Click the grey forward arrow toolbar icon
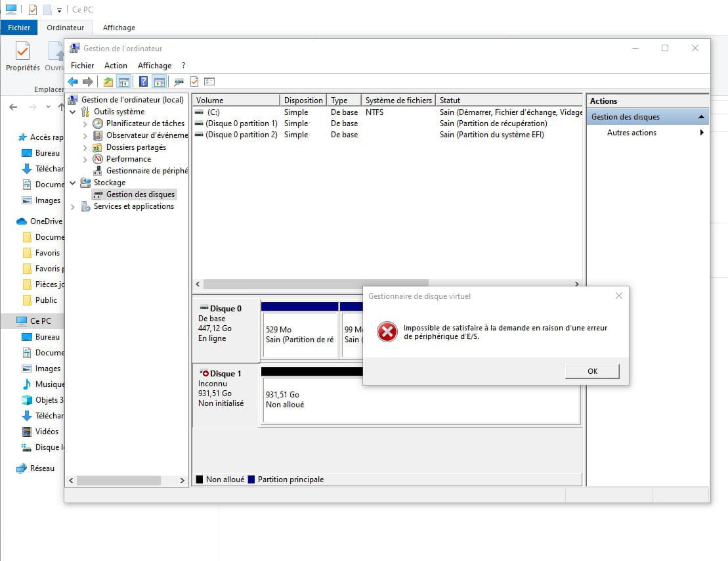The height and width of the screenshot is (561, 728). point(88,82)
